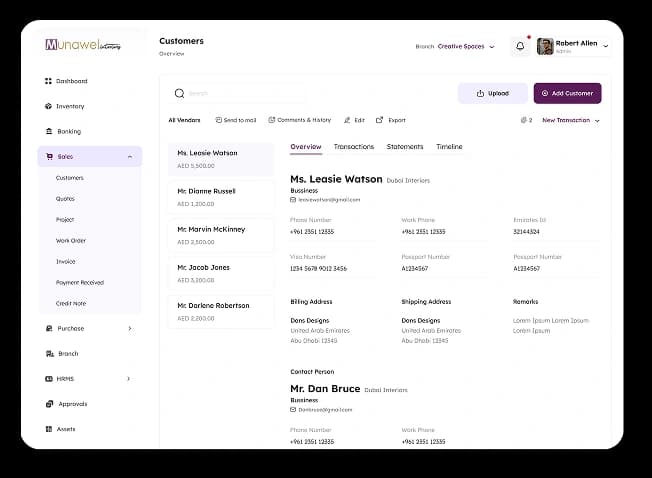The width and height of the screenshot is (652, 478).
Task: Open the Robert Allen account dropdown arrow
Action: tap(605, 46)
